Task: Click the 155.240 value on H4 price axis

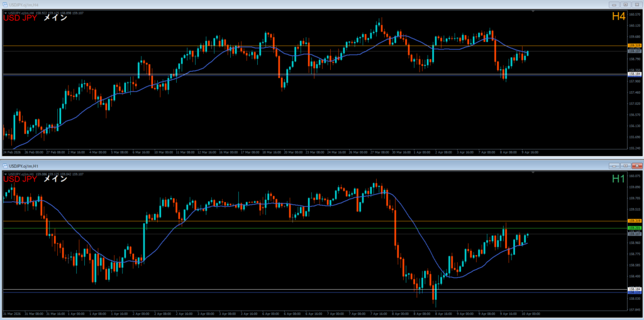Action: coord(635,148)
